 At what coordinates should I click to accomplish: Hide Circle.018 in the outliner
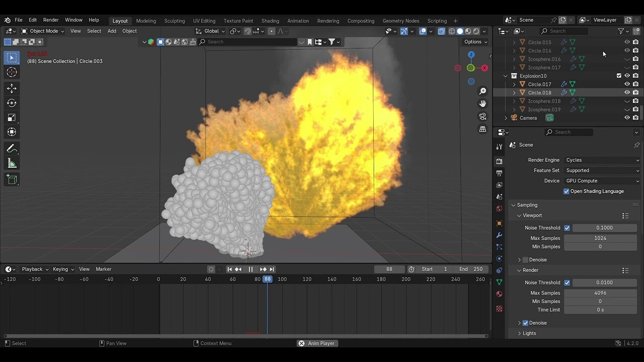pyautogui.click(x=627, y=93)
